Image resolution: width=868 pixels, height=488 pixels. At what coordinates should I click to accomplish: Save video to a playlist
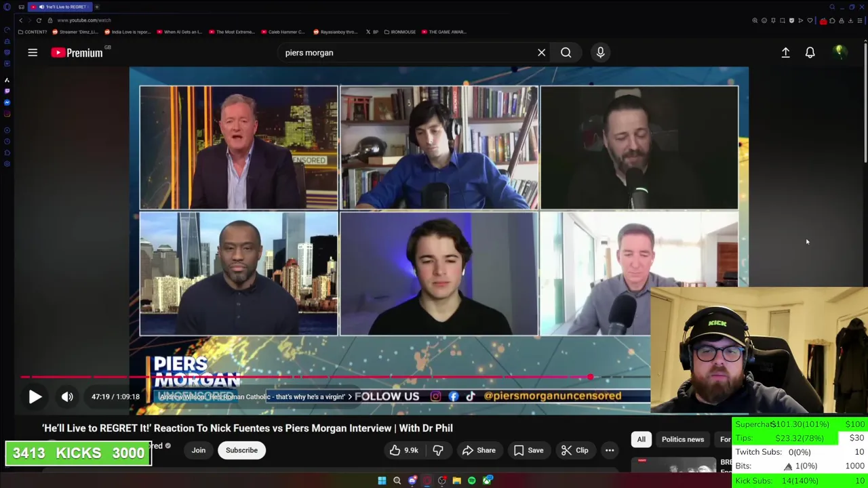(x=528, y=450)
